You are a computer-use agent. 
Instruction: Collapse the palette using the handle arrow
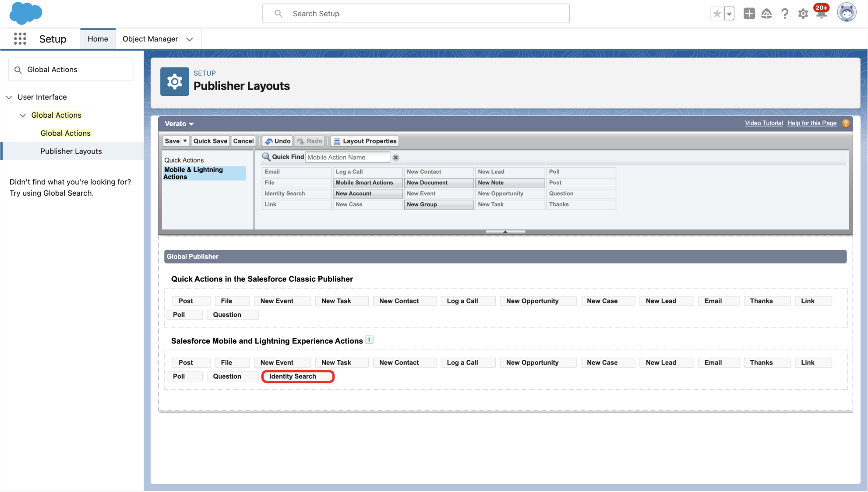click(x=505, y=232)
